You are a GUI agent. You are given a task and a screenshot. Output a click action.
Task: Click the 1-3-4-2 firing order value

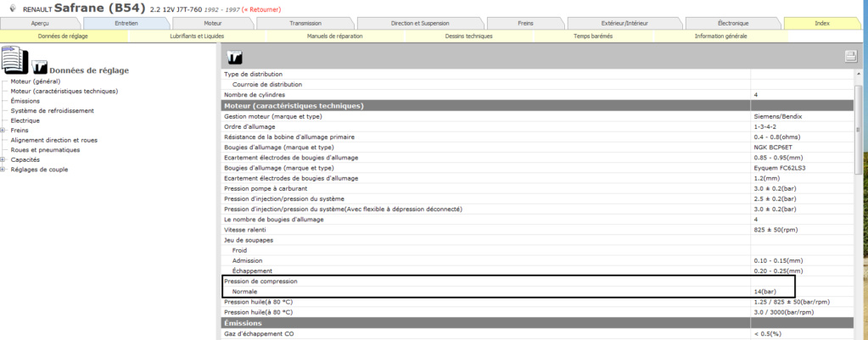click(765, 126)
